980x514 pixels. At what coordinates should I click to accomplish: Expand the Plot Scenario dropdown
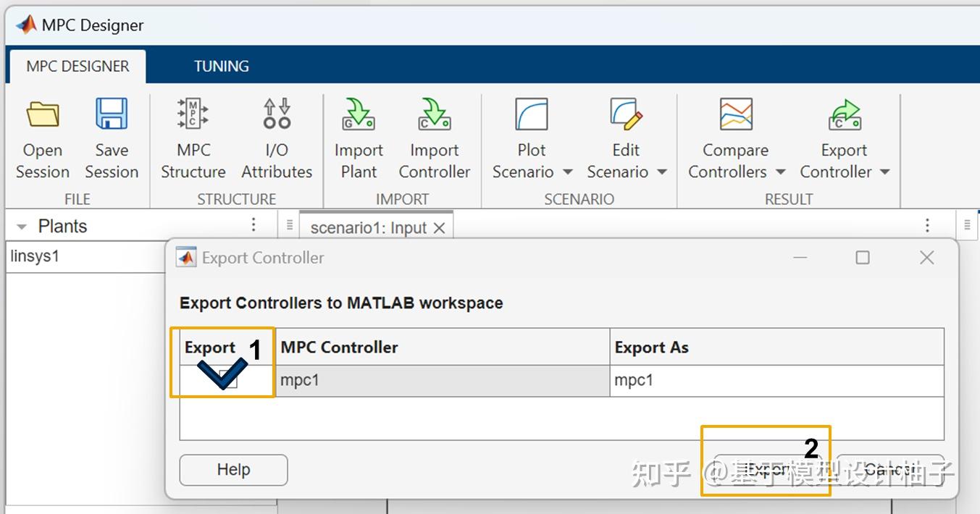coord(566,173)
